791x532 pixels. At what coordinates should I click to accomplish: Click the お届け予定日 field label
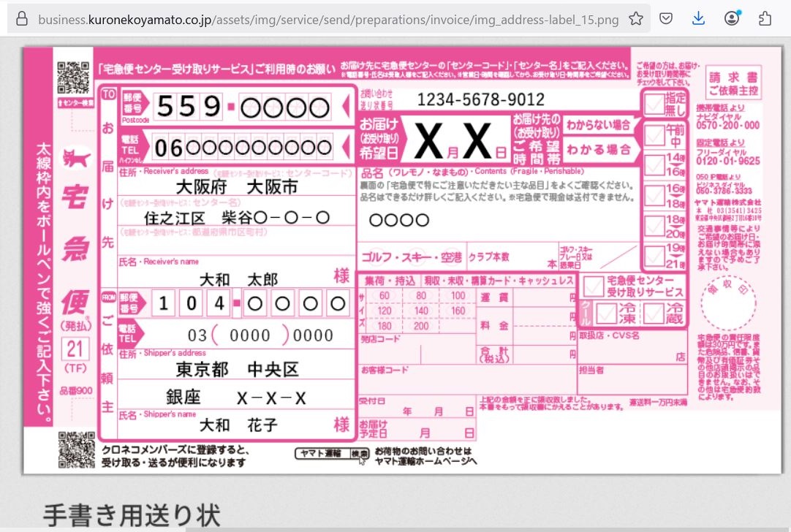(374, 429)
